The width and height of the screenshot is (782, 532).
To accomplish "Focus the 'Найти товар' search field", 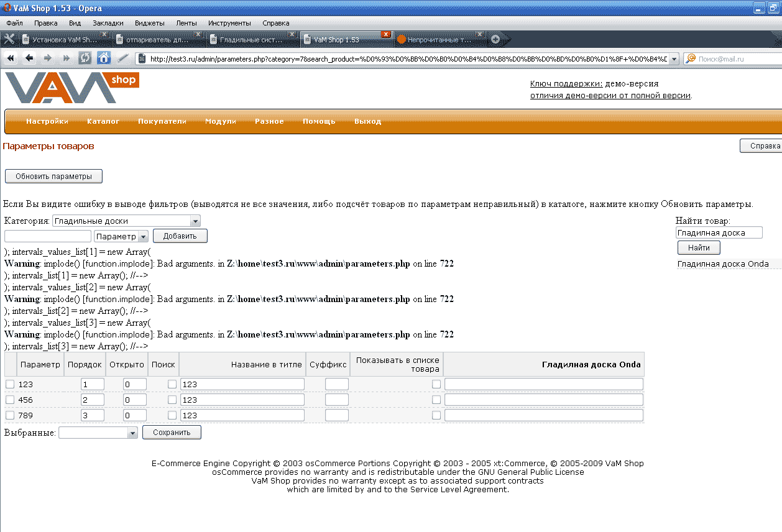I will (x=719, y=233).
